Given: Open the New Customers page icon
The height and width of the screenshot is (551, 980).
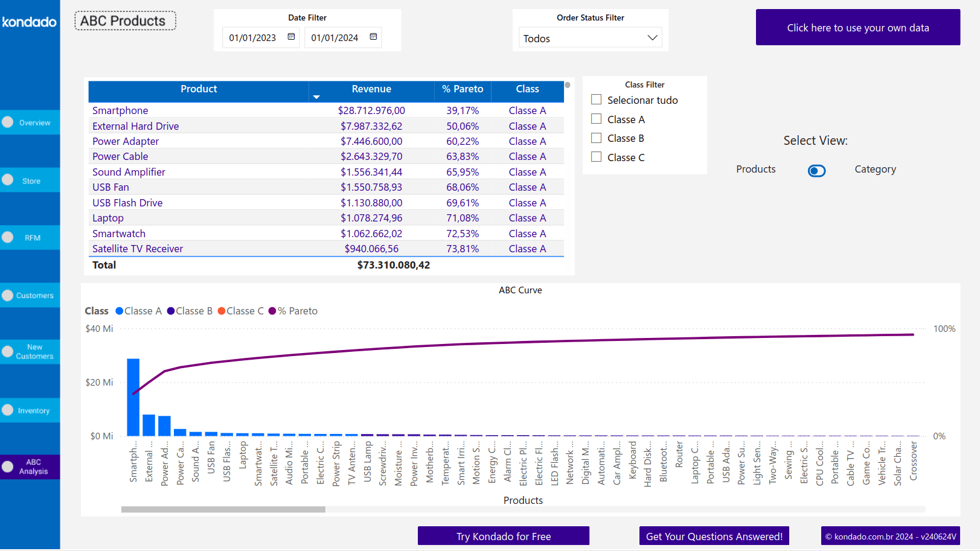Looking at the screenshot, I should (8, 351).
